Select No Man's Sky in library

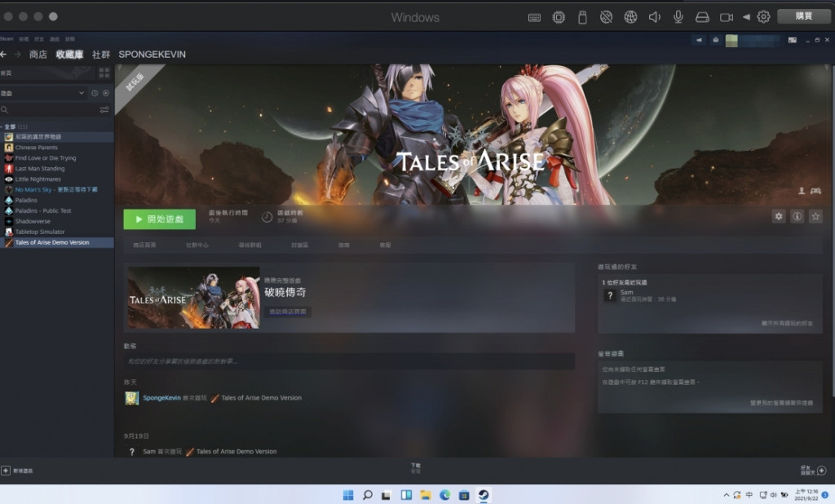[x=57, y=190]
